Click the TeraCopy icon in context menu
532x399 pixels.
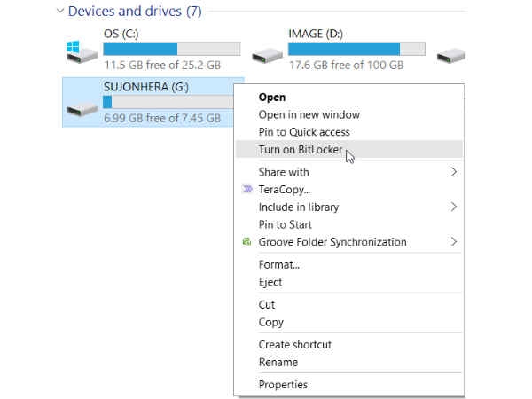pyautogui.click(x=247, y=189)
